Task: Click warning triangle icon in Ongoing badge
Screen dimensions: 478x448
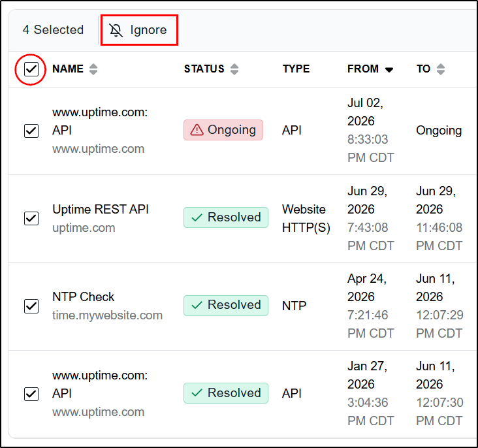Action: point(197,130)
